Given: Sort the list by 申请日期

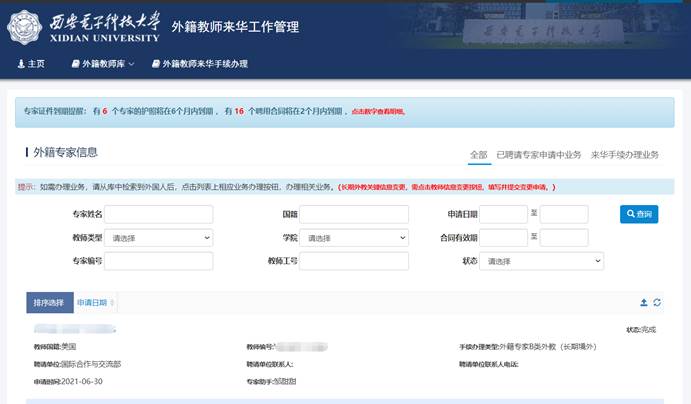Looking at the screenshot, I should tap(94, 302).
